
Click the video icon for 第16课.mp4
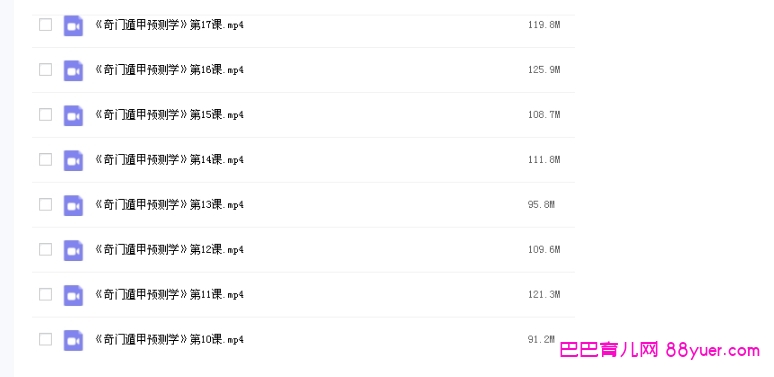[73, 71]
